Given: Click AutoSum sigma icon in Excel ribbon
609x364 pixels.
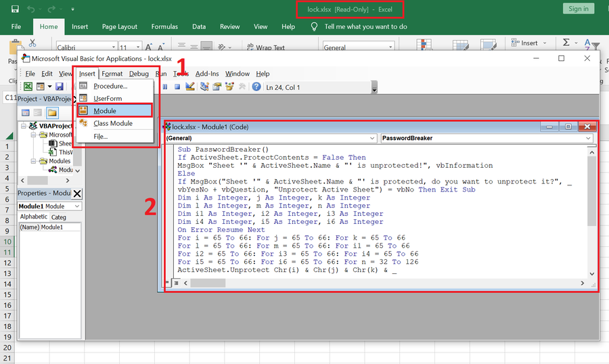Looking at the screenshot, I should pyautogui.click(x=566, y=43).
